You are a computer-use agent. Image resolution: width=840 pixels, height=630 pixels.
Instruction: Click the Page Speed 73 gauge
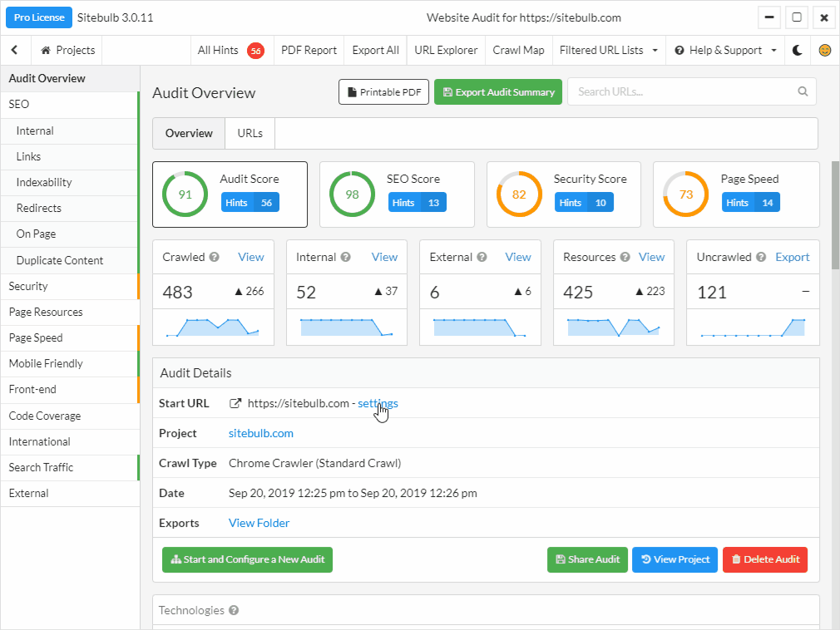686,194
